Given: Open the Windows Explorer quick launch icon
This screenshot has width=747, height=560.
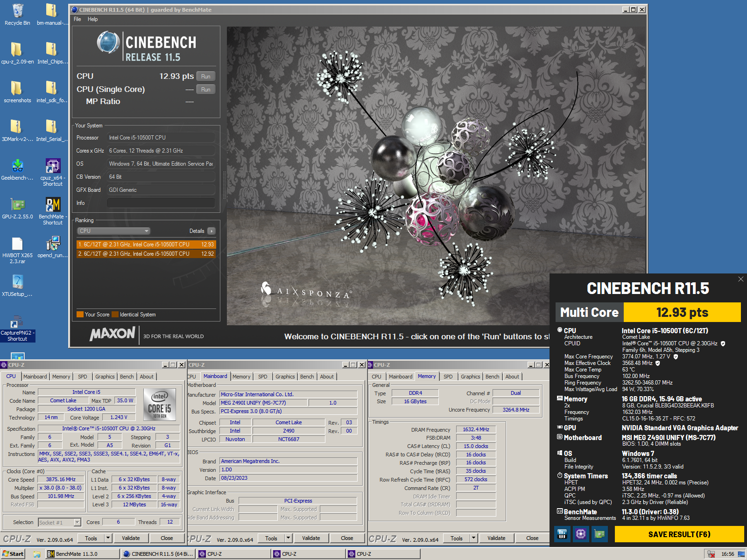Looking at the screenshot, I should 37,554.
